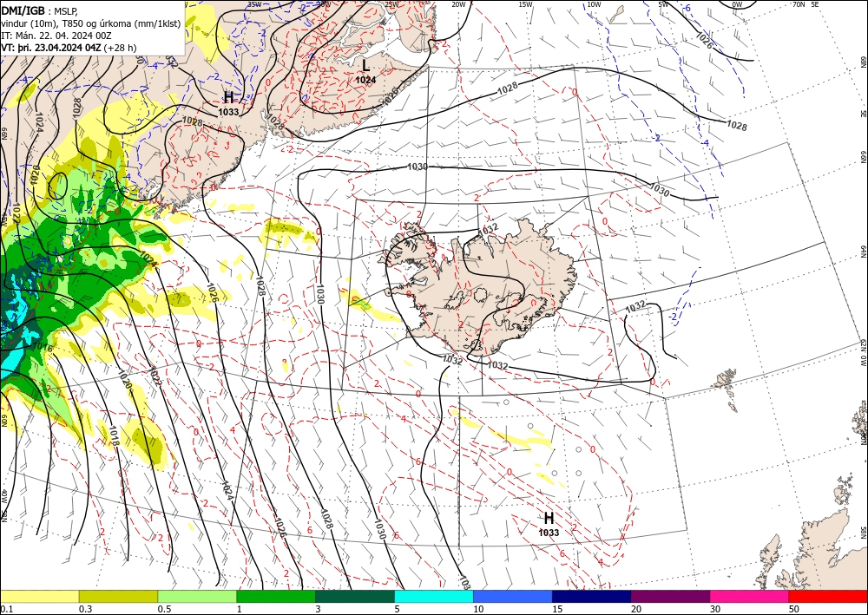Click the yellow 0.1 precipitation legend swatch
The image size is (868, 615).
click(39, 597)
